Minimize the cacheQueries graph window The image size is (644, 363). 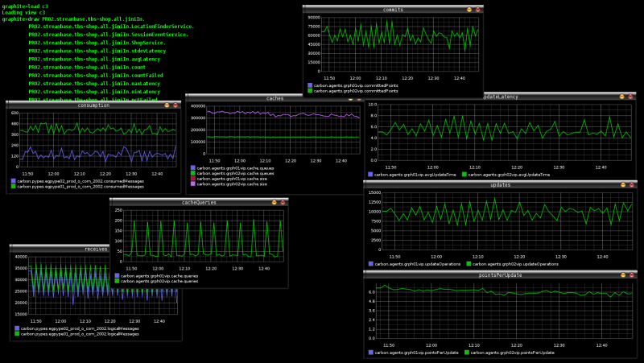[273, 202]
